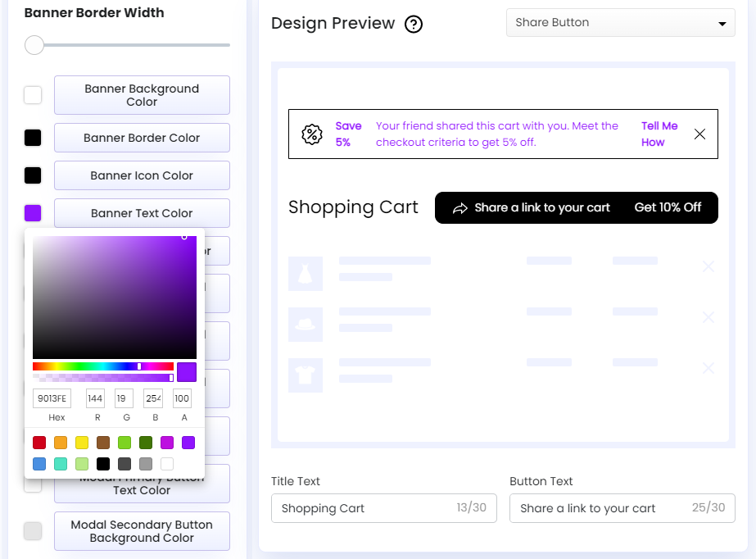Image resolution: width=756 pixels, height=559 pixels.
Task: Remove the first cart item using its X
Action: (708, 266)
